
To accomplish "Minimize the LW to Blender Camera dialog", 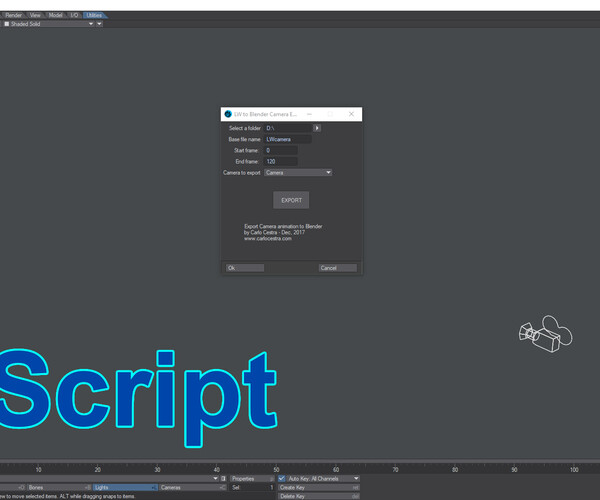I will tap(309, 114).
